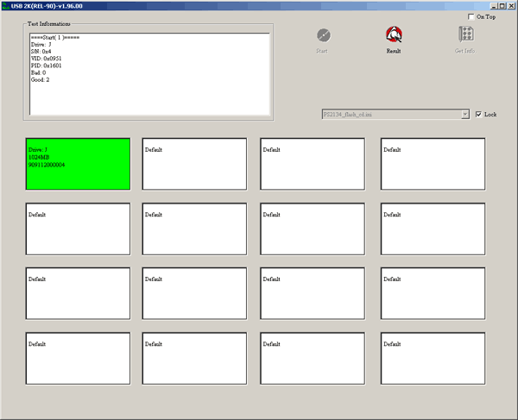Click the Start text label

pyautogui.click(x=322, y=52)
